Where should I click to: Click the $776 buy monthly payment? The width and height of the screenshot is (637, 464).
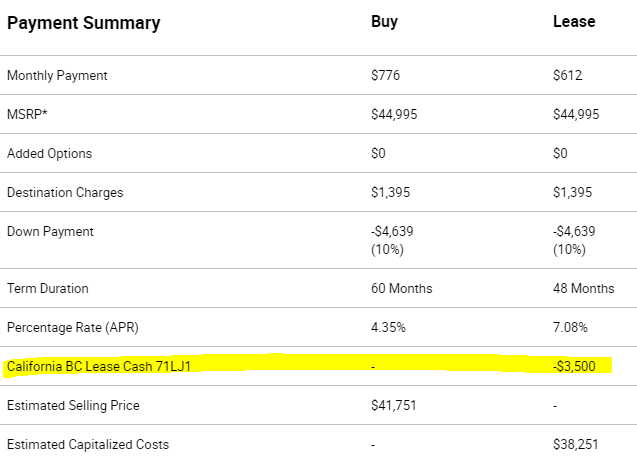click(x=385, y=75)
